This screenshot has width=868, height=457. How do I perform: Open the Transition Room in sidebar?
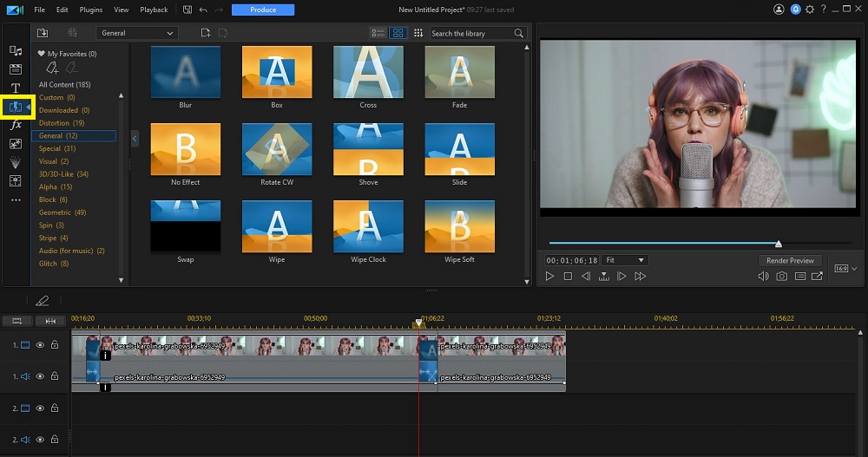(x=16, y=107)
